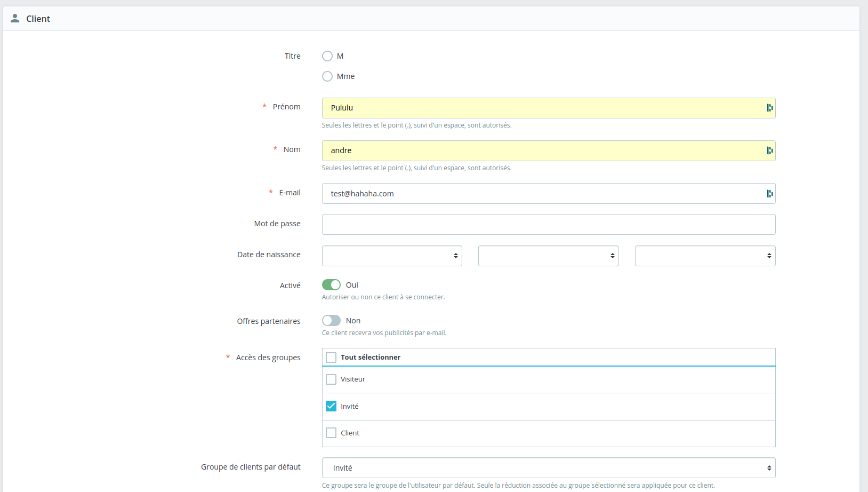This screenshot has width=868, height=492.
Task: Check the Client group checkbox
Action: pos(331,433)
